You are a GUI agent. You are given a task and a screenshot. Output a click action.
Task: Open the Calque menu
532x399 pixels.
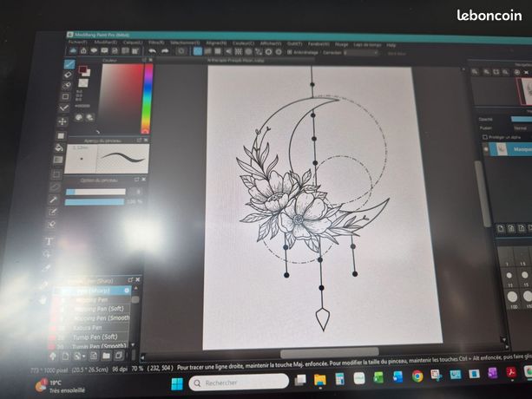point(133,43)
